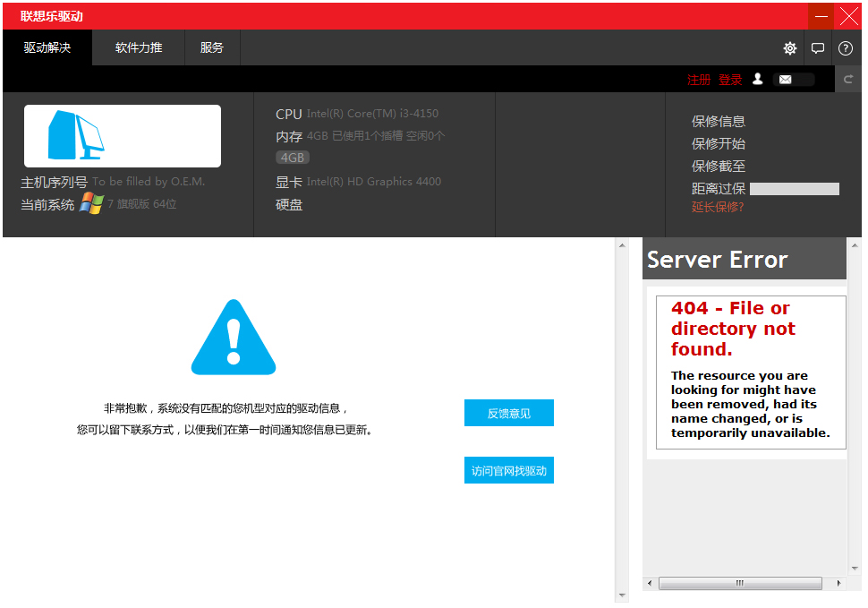Open help via question mark icon
The width and height of the screenshot is (868, 608).
846,48
